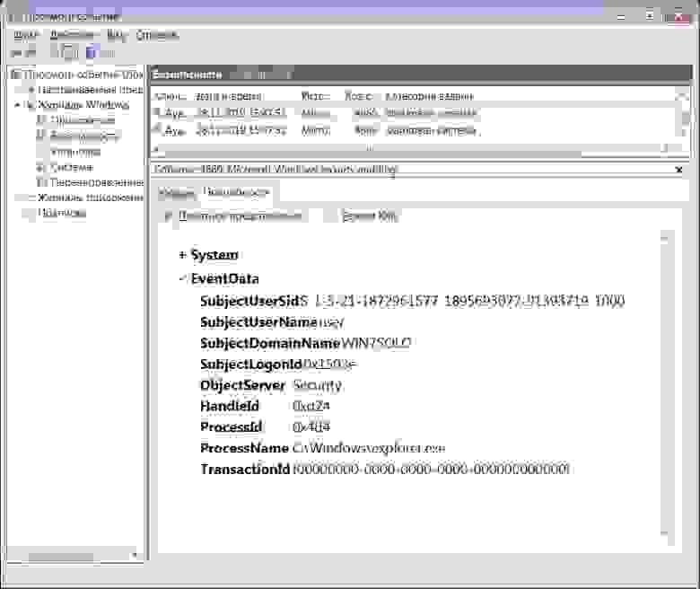Sort by Дата и время column header
The width and height of the screenshot is (700, 589).
click(229, 96)
